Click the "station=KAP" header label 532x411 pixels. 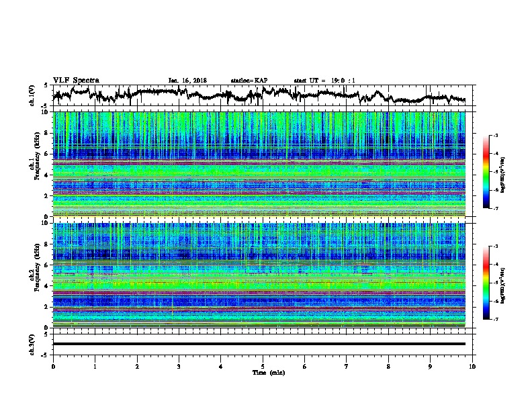point(249,81)
